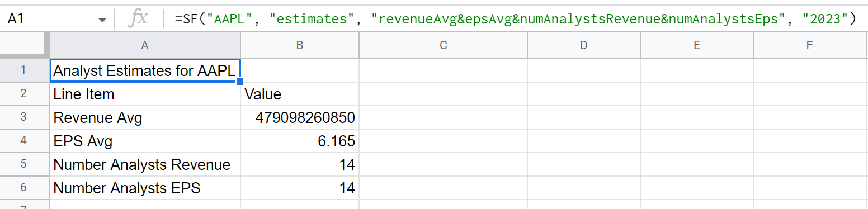Click the "Number Analysts EPS" cell
Viewport: 868px width, 209px height.
[x=145, y=188]
